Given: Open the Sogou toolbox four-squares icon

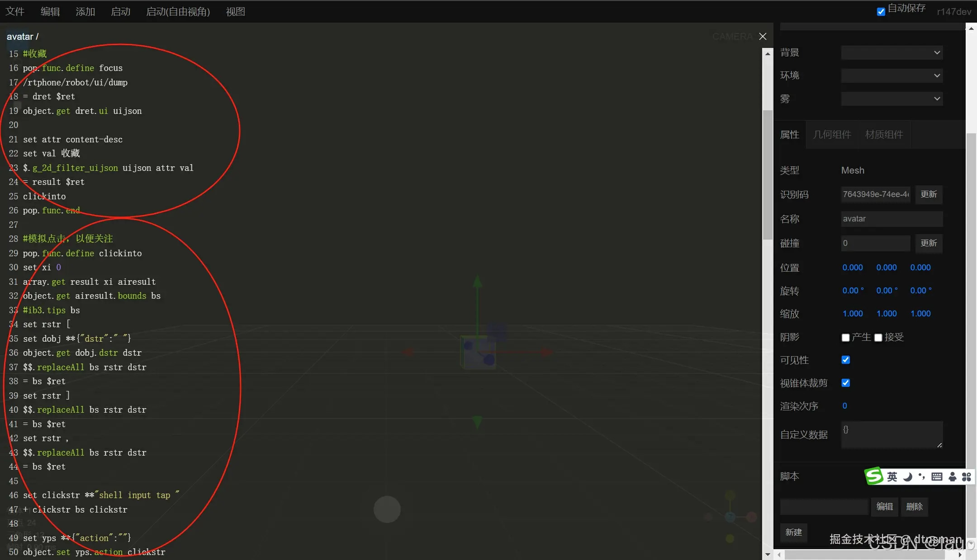Looking at the screenshot, I should pyautogui.click(x=966, y=477).
